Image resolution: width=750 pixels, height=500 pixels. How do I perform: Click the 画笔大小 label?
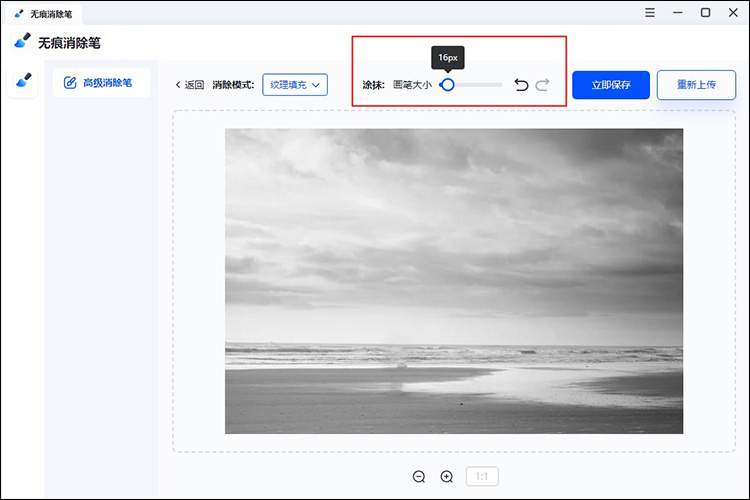412,85
